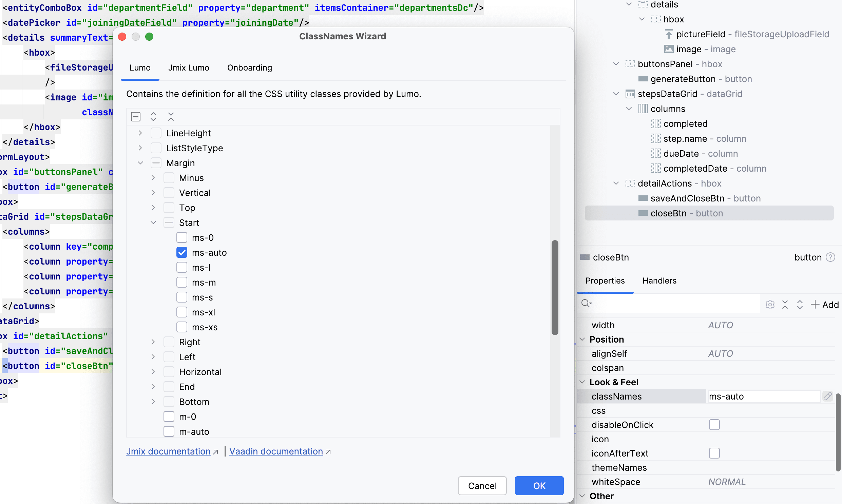Open the Handlers tab

[x=659, y=281]
